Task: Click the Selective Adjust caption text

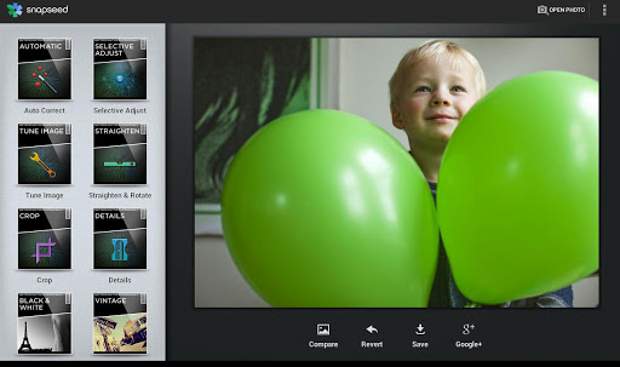Action: pyautogui.click(x=120, y=110)
